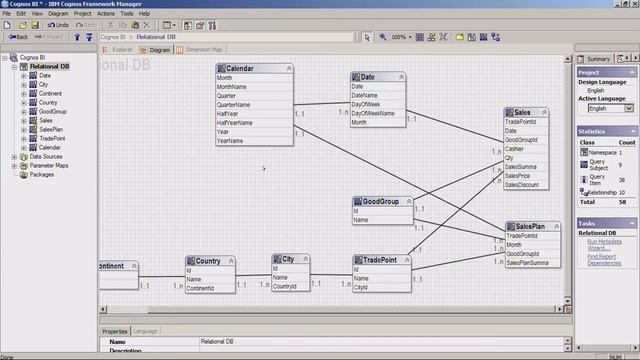
Task: Click the Run Metadata Wizard link
Action: 604,245
